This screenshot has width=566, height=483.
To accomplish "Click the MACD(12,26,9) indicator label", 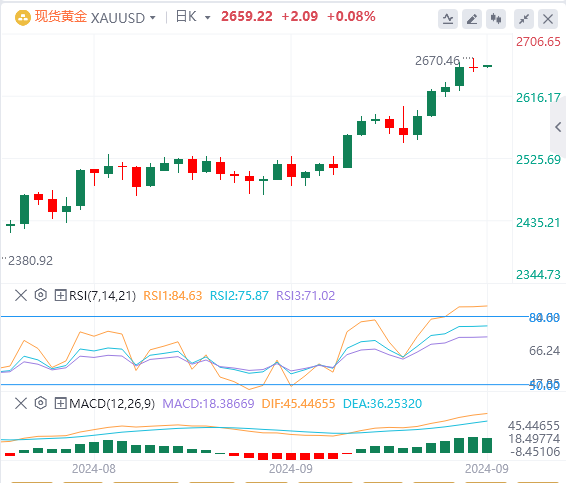I will [x=112, y=404].
